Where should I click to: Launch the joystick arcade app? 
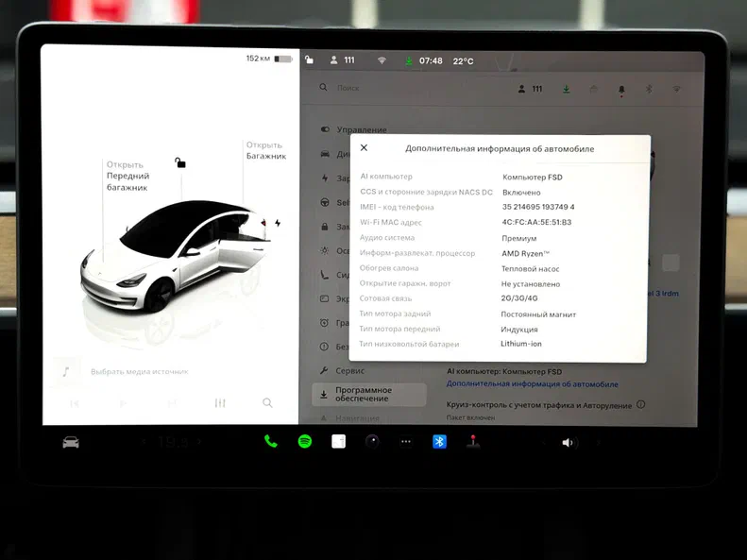[x=473, y=441]
